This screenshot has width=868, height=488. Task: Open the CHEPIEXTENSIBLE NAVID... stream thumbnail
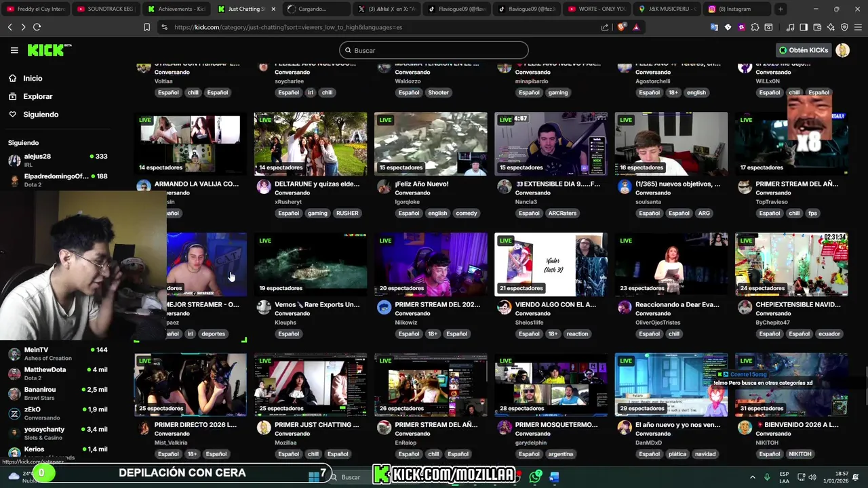pyautogui.click(x=791, y=264)
